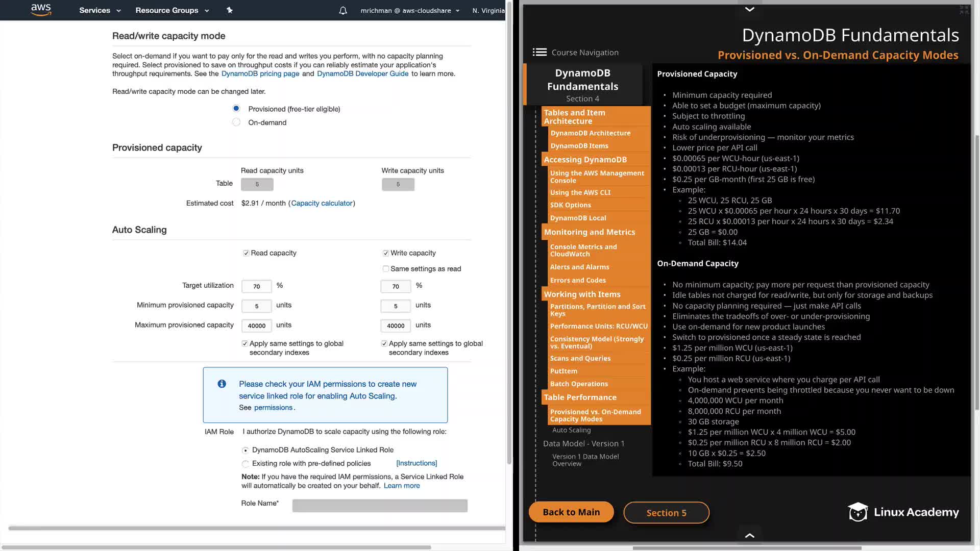This screenshot has height=551, width=980.
Task: Open the notifications bell icon
Action: pos(343,10)
